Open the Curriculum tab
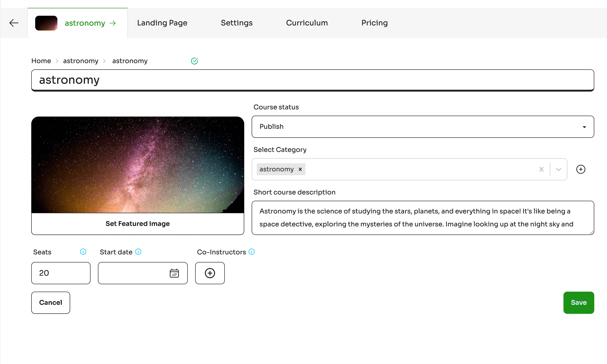The image size is (607, 364). coord(307,23)
